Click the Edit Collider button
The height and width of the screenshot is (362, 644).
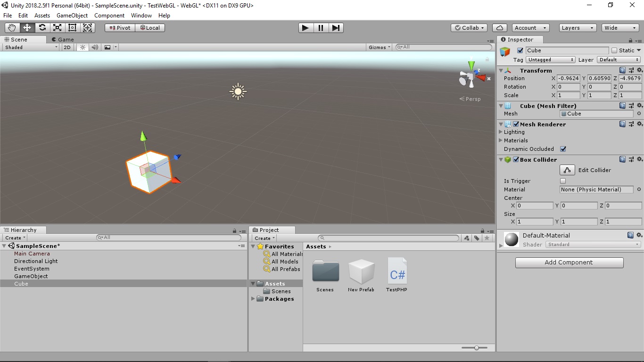pyautogui.click(x=567, y=170)
